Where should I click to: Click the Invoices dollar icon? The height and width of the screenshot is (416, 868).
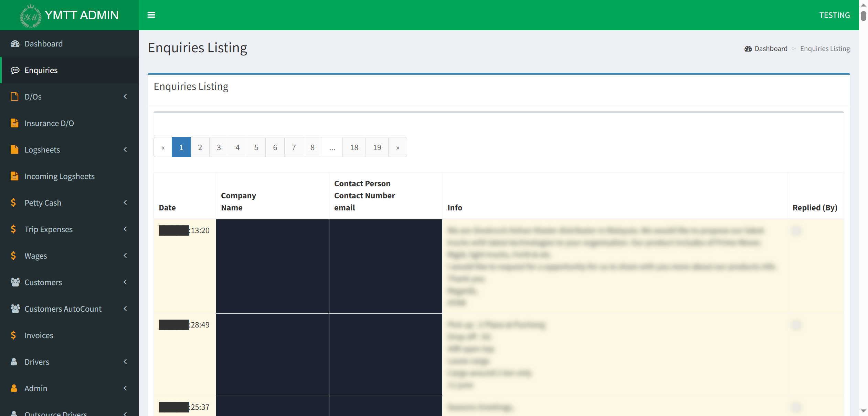click(13, 335)
